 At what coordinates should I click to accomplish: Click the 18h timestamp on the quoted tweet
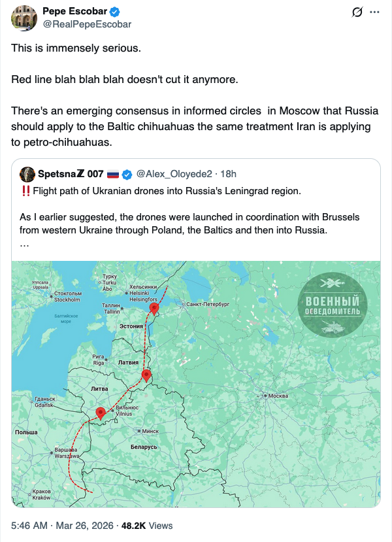click(229, 174)
